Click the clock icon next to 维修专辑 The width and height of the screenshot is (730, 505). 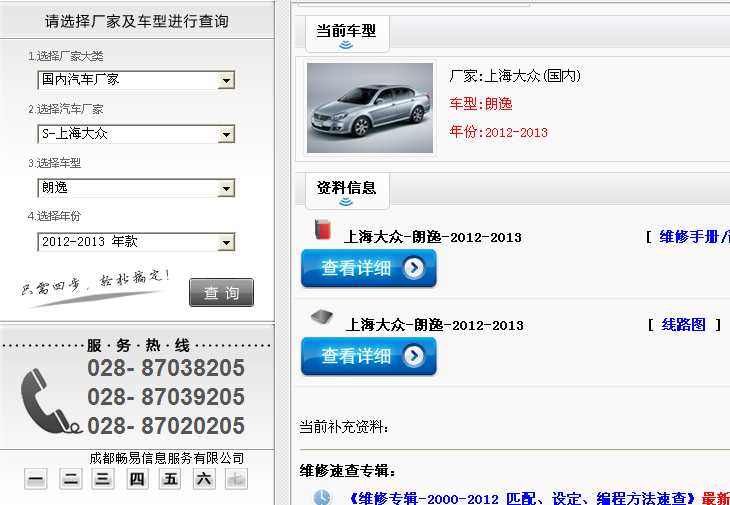coord(322,498)
